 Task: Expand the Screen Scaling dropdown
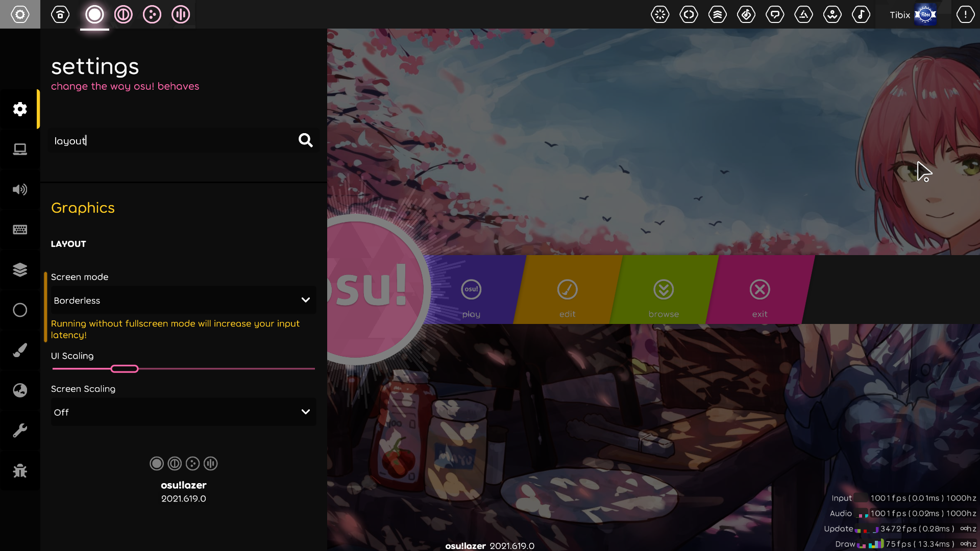182,412
